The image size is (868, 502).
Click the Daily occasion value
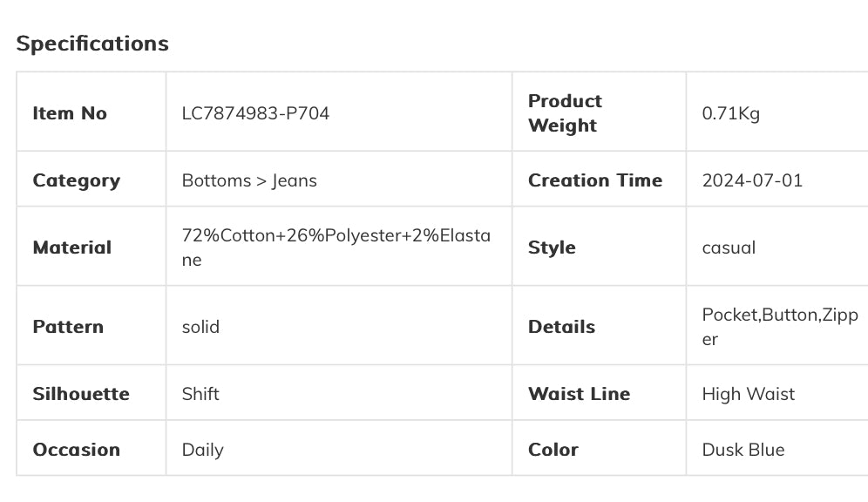click(x=203, y=450)
